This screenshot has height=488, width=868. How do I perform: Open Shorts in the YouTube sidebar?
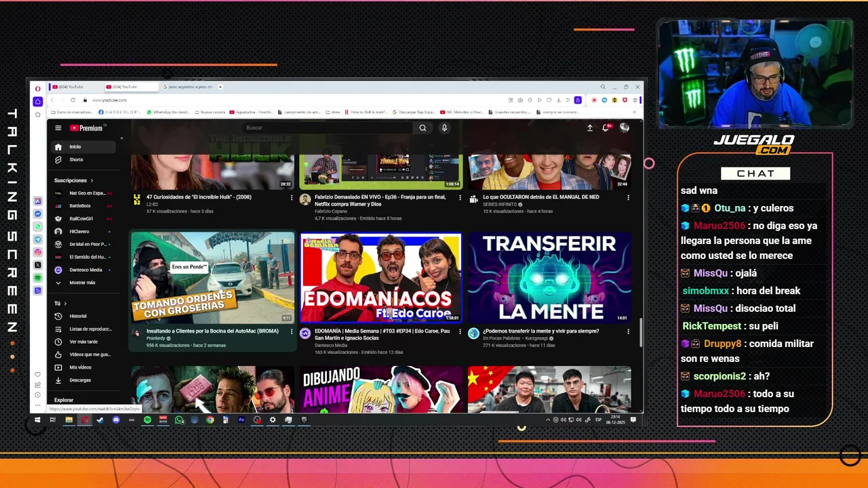point(84,160)
